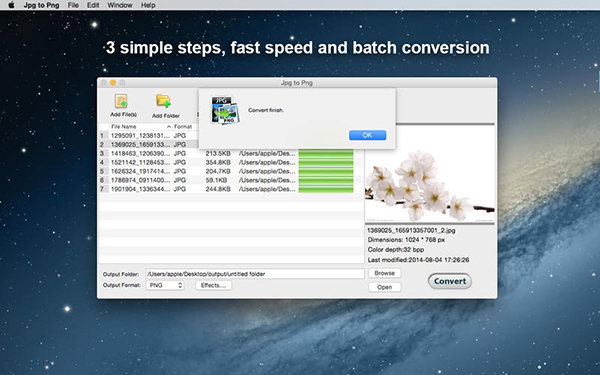
Task: Open the output folder with the Open button
Action: (385, 287)
